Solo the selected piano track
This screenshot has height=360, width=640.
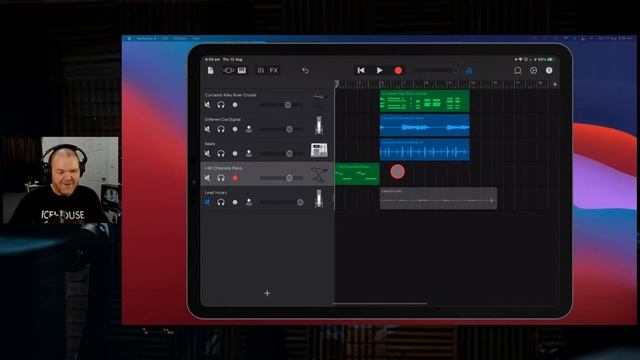click(x=221, y=178)
